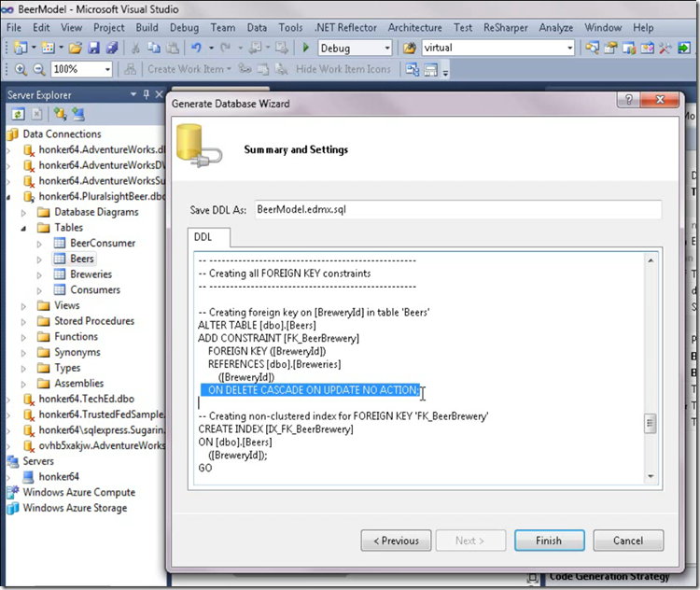This screenshot has width=700, height=590.
Task: Expand the BeerConsumer table node
Action: pyautogui.click(x=39, y=245)
